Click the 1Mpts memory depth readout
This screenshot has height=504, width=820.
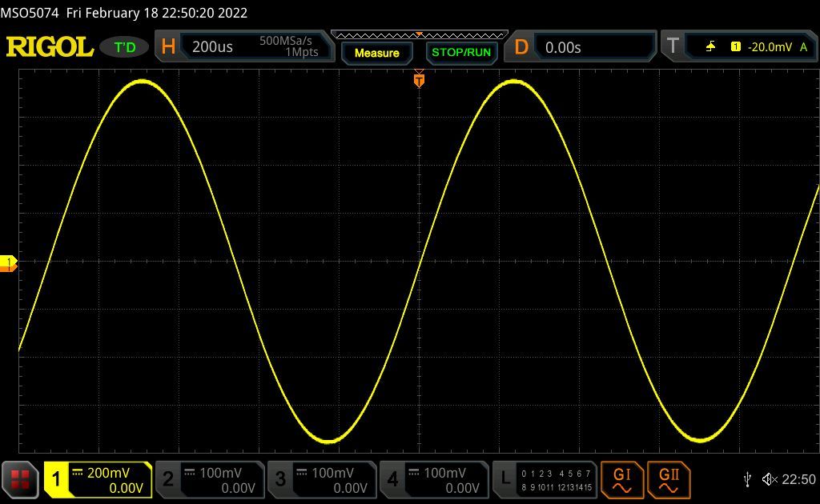pos(301,52)
